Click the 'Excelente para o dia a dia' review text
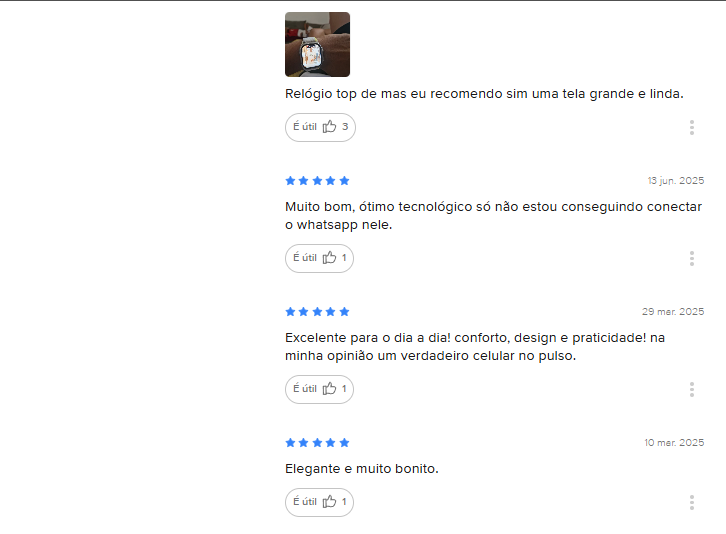The height and width of the screenshot is (534, 726). click(x=475, y=347)
